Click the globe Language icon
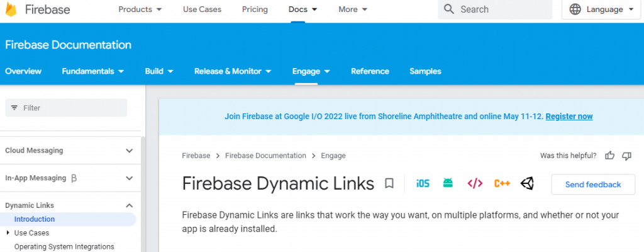 tap(575, 9)
